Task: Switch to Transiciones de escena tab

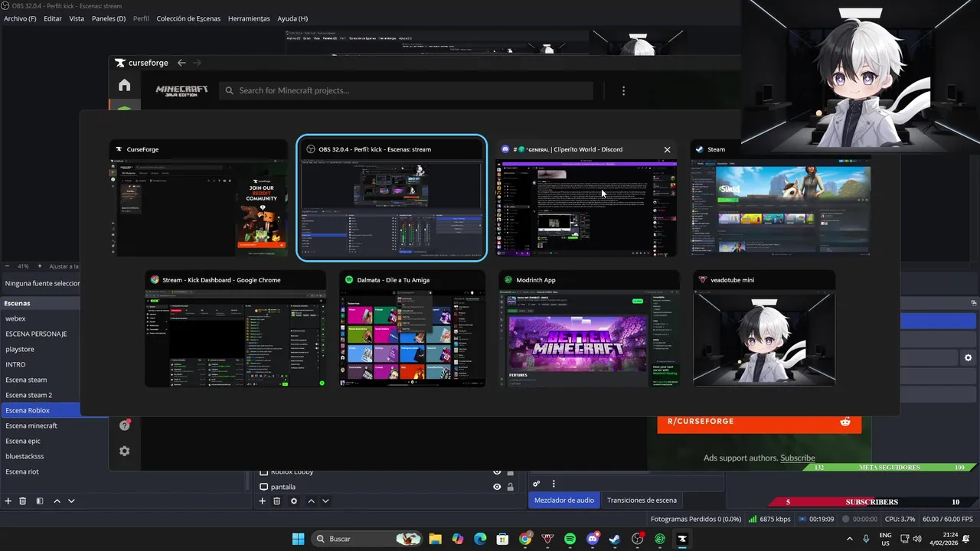Action: click(642, 500)
